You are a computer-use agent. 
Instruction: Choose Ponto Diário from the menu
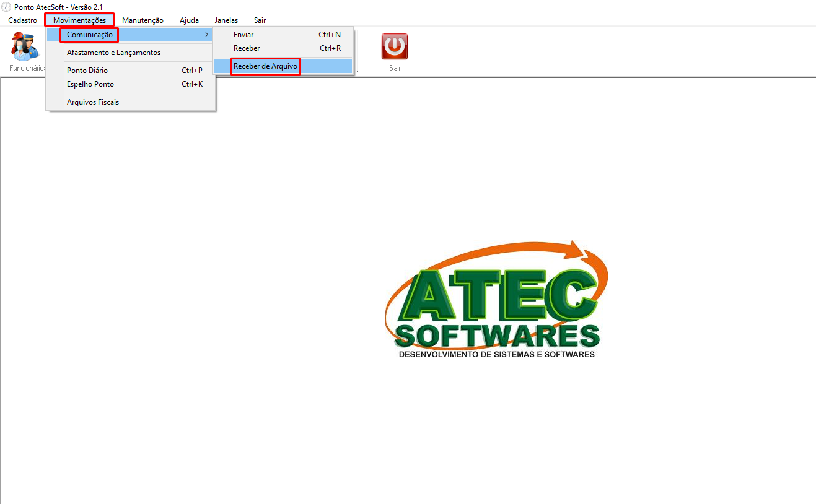[x=131, y=71]
